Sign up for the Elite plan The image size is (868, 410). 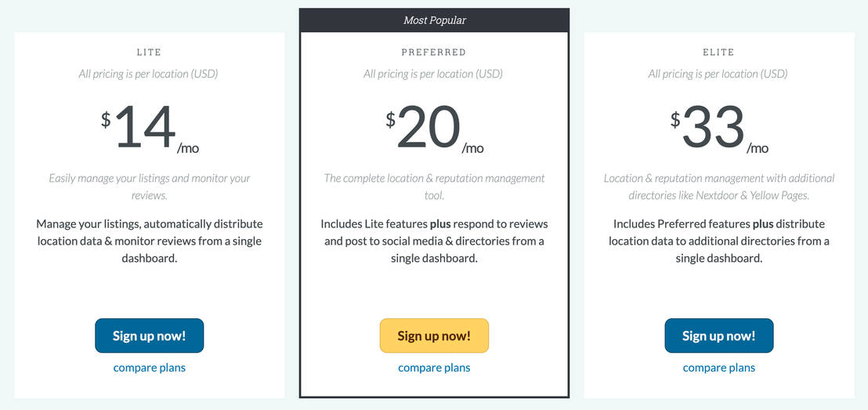click(x=718, y=336)
